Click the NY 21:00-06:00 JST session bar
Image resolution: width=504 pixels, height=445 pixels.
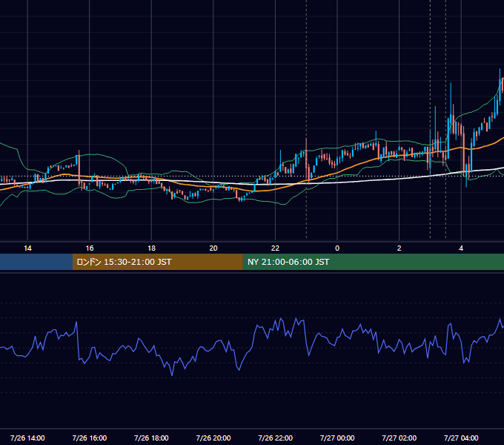(373, 262)
